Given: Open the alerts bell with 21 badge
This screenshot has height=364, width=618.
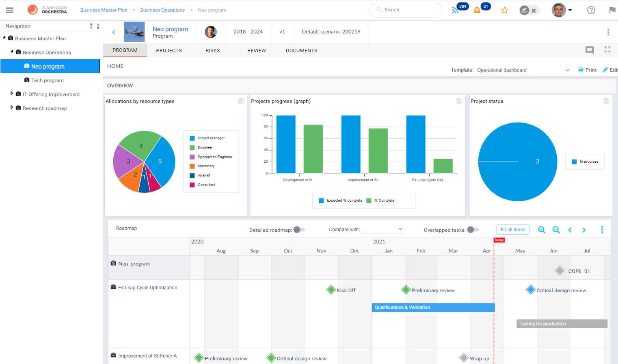Looking at the screenshot, I should tap(477, 10).
